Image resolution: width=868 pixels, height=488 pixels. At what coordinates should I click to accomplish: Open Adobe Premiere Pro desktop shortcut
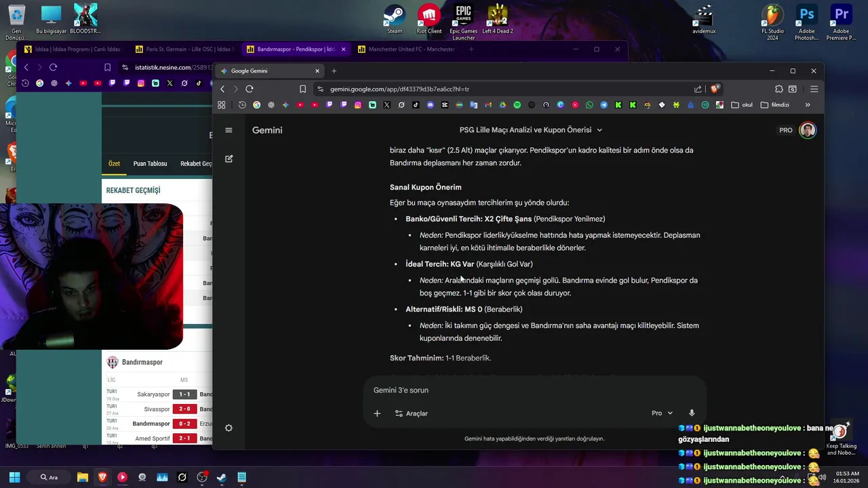(841, 22)
